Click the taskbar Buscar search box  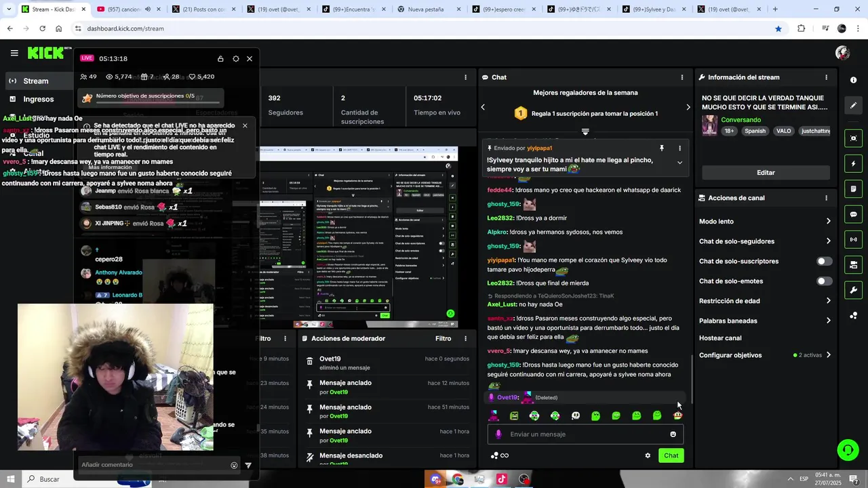50,479
